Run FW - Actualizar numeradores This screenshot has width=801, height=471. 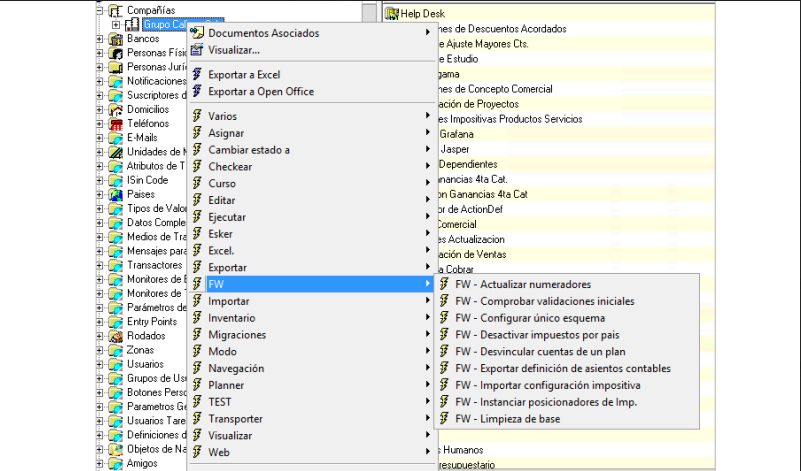click(567, 284)
